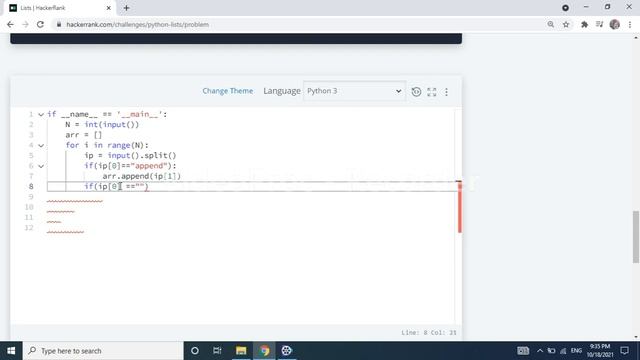The image size is (640, 360).
Task: Reload the HackerRank page
Action: coord(40,24)
